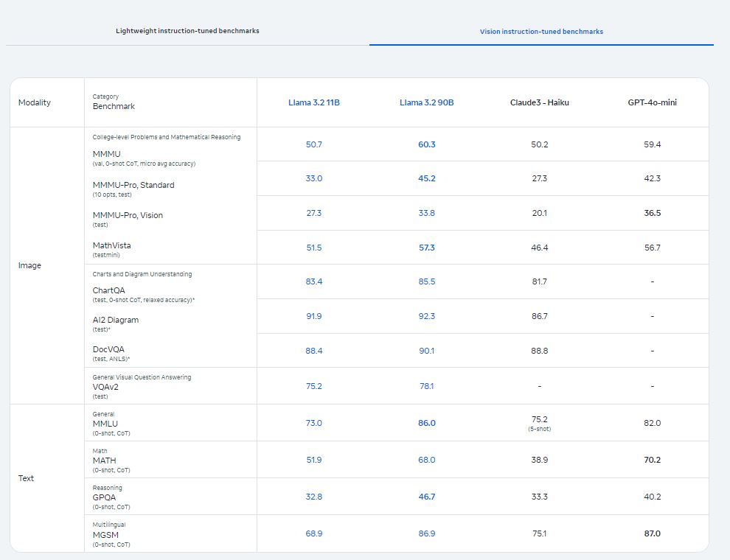
Task: Click the MATH benchmark name
Action: pyautogui.click(x=104, y=461)
